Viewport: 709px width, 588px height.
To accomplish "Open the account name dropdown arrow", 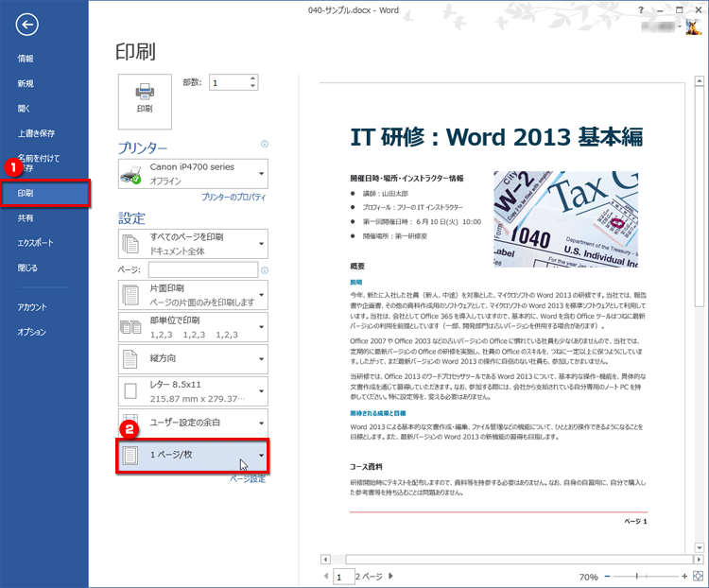I will pos(680,27).
